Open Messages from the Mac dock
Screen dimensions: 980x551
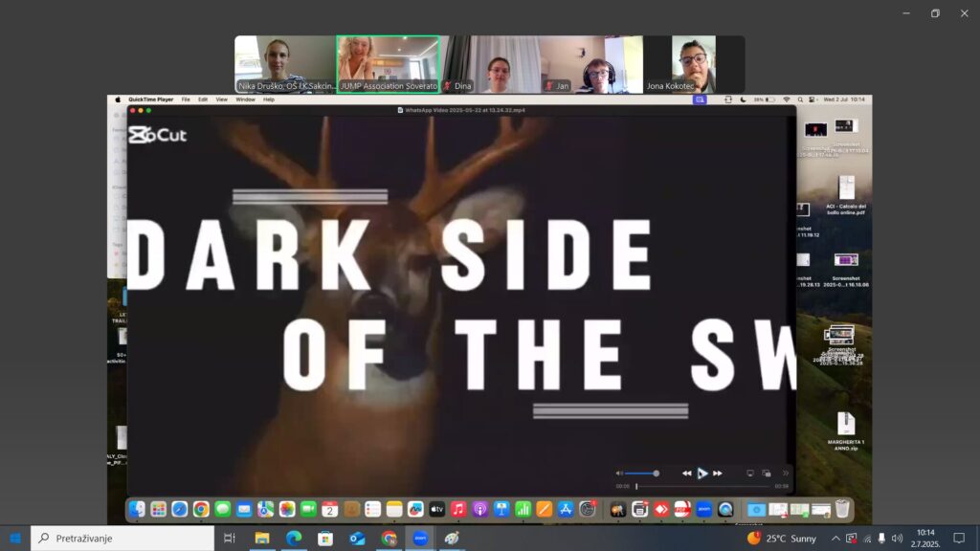pos(222,509)
